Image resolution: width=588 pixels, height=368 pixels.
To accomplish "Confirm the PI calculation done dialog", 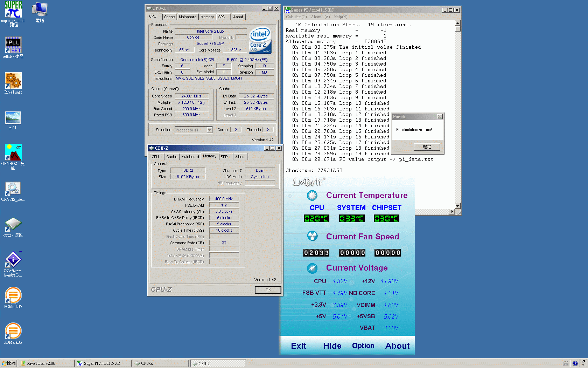I will tap(427, 147).
